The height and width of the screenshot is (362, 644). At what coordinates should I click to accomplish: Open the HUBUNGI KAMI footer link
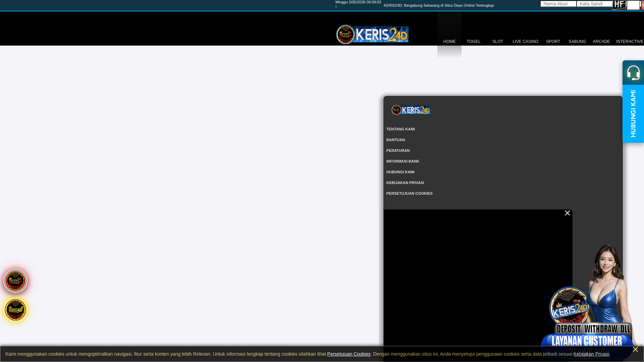tap(400, 172)
